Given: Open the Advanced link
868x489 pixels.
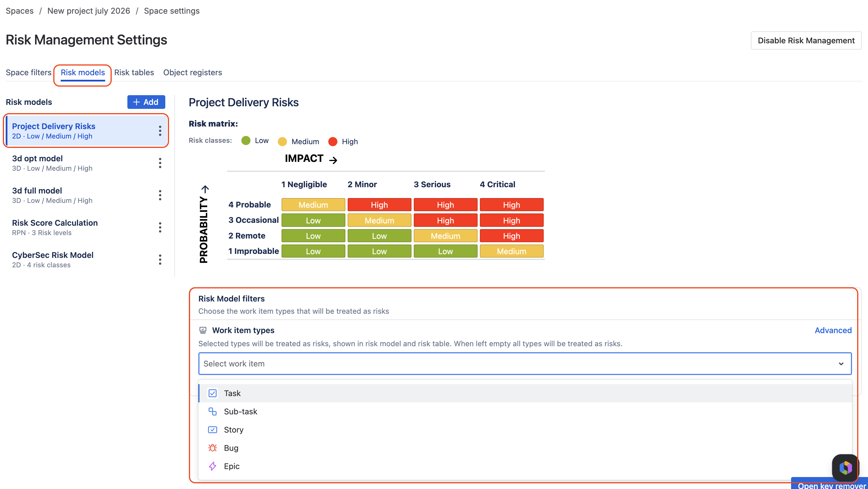Looking at the screenshot, I should (x=833, y=330).
